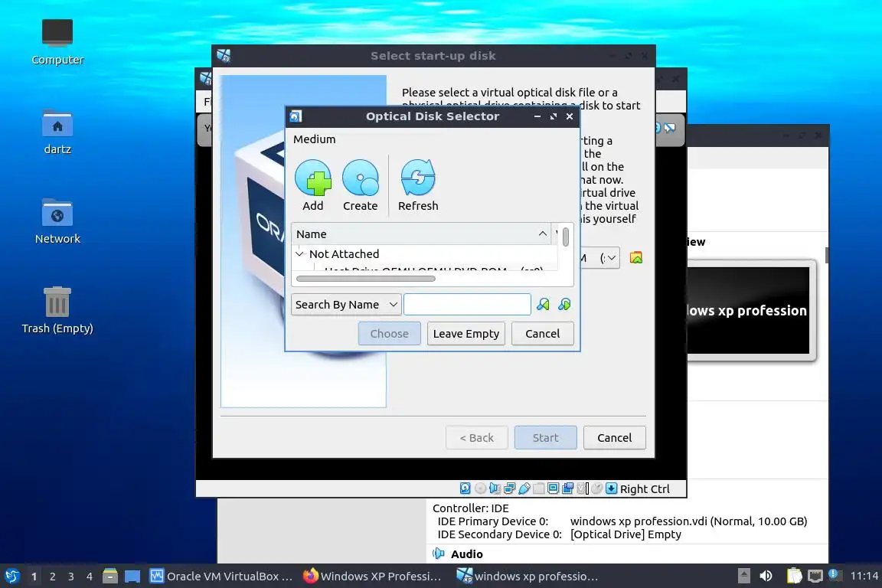
Task: Click the folder icon beside the disk dropdown
Action: [636, 258]
